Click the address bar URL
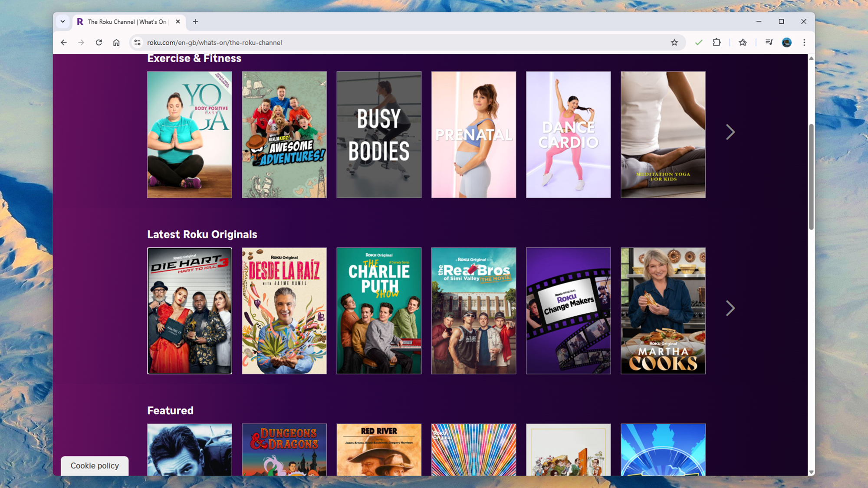 pos(214,43)
